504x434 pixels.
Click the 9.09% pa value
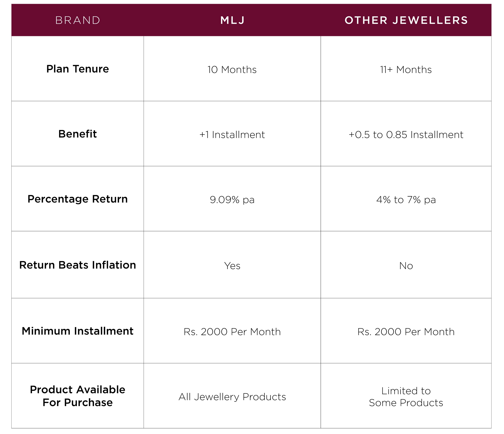(x=232, y=200)
